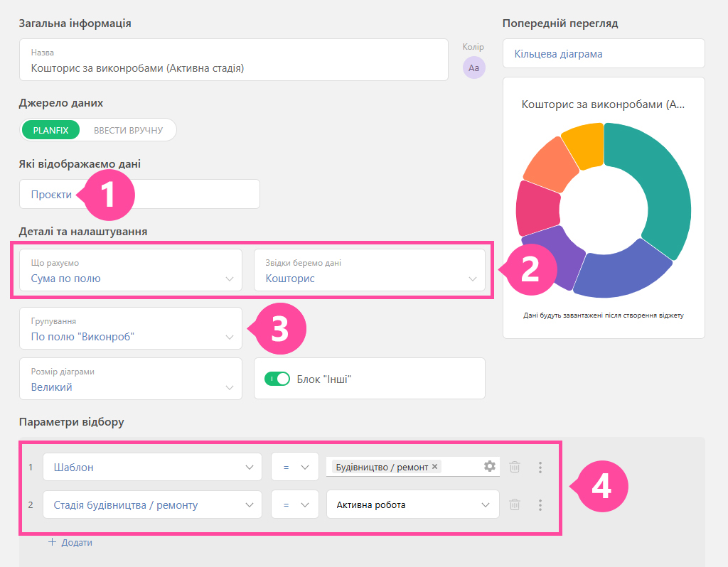728x567 pixels.
Task: Click the blue donut chart segment
Action: (620, 271)
